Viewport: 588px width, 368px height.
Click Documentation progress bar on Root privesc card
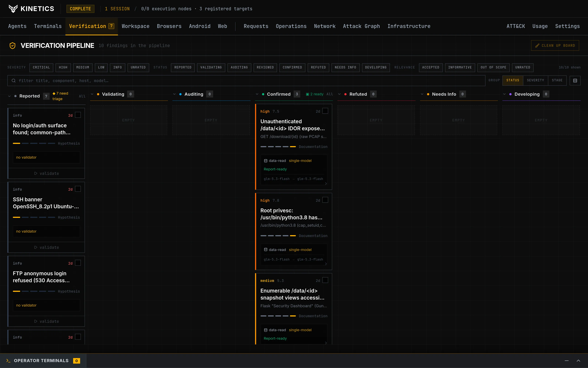click(x=278, y=236)
